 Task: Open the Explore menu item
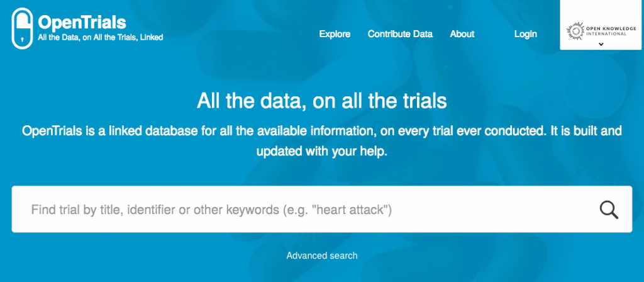(335, 34)
